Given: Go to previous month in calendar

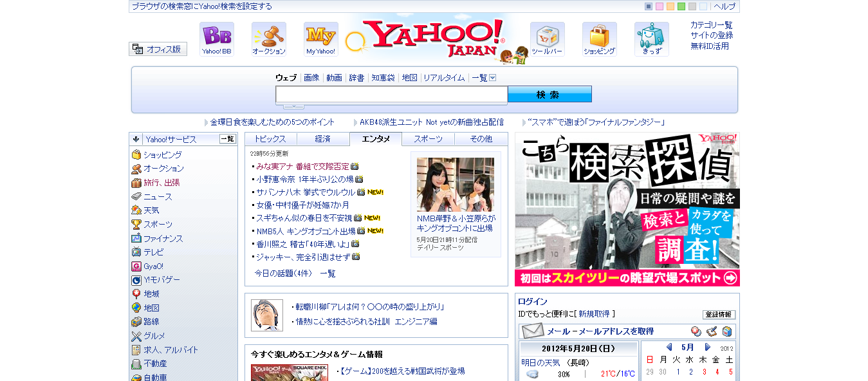Looking at the screenshot, I should tap(669, 347).
